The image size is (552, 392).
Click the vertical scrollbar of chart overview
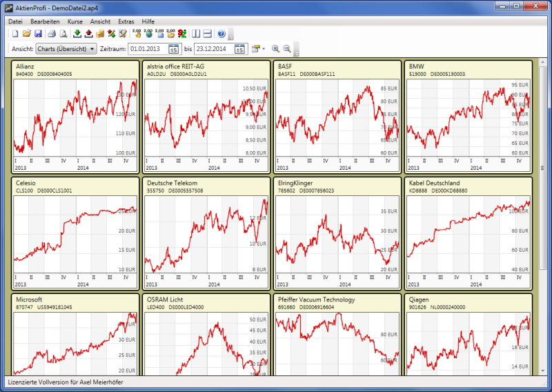pyautogui.click(x=543, y=207)
